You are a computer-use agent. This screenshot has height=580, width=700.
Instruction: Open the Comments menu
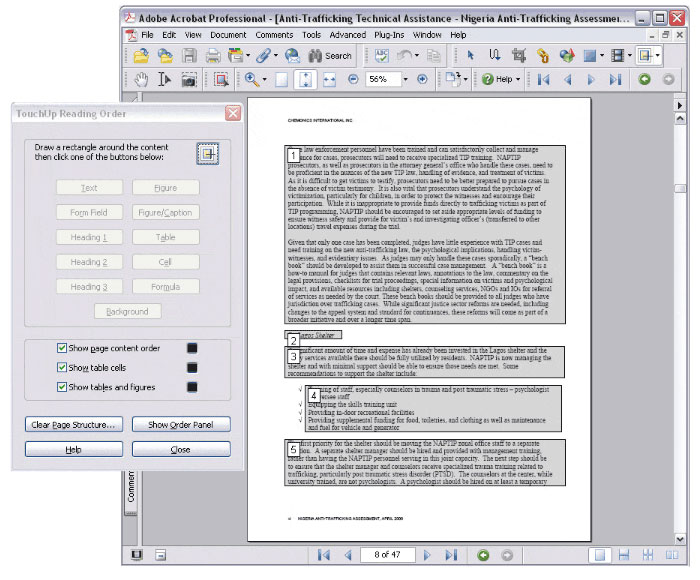tap(275, 35)
